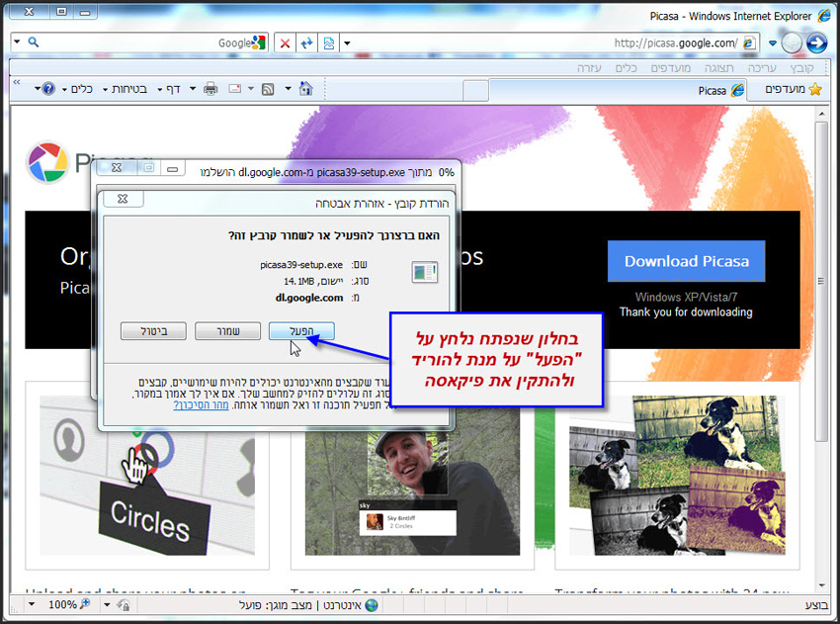This screenshot has width=840, height=624.
Task: Click the Refresh icon with blue arrows
Action: tap(307, 43)
